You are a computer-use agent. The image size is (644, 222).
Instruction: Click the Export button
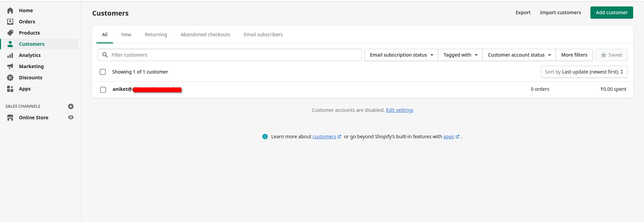[523, 13]
